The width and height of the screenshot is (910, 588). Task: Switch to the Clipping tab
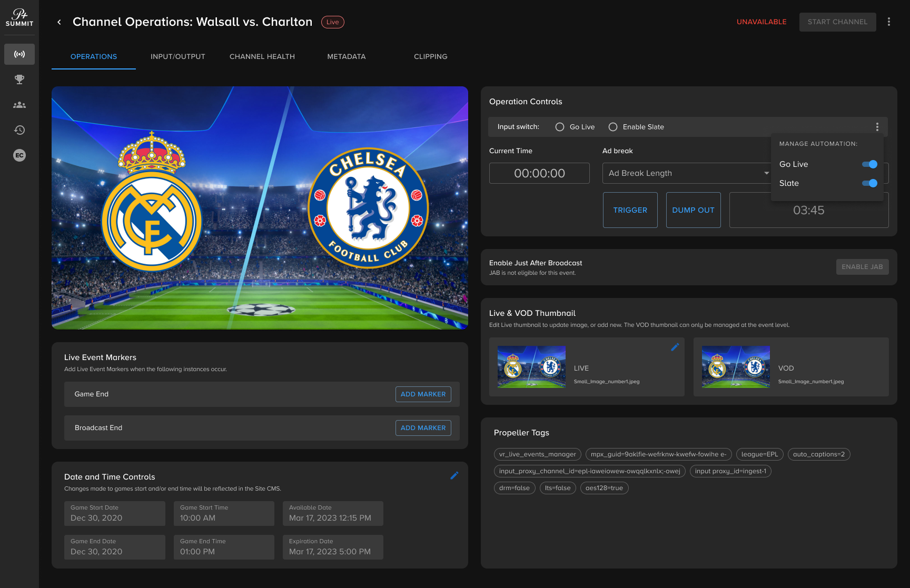coord(431,56)
